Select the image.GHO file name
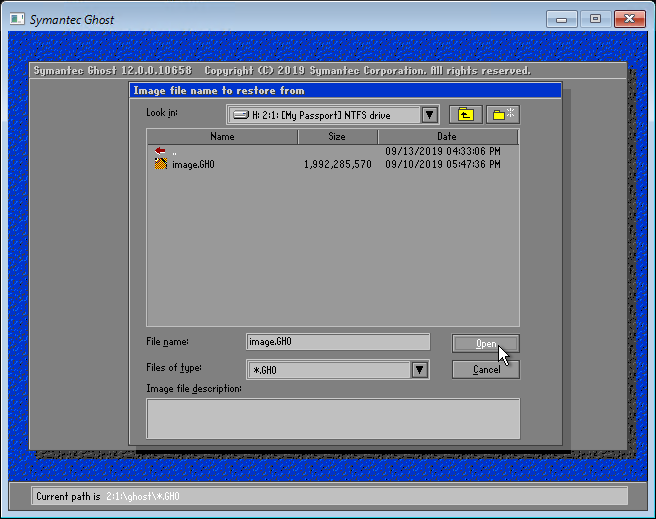This screenshot has width=656, height=519. [193, 164]
